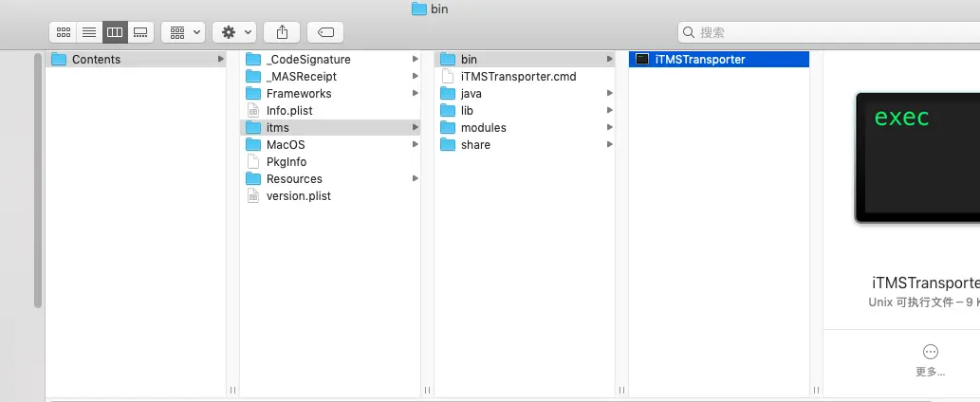Click the Resources folder icon

coord(253,178)
